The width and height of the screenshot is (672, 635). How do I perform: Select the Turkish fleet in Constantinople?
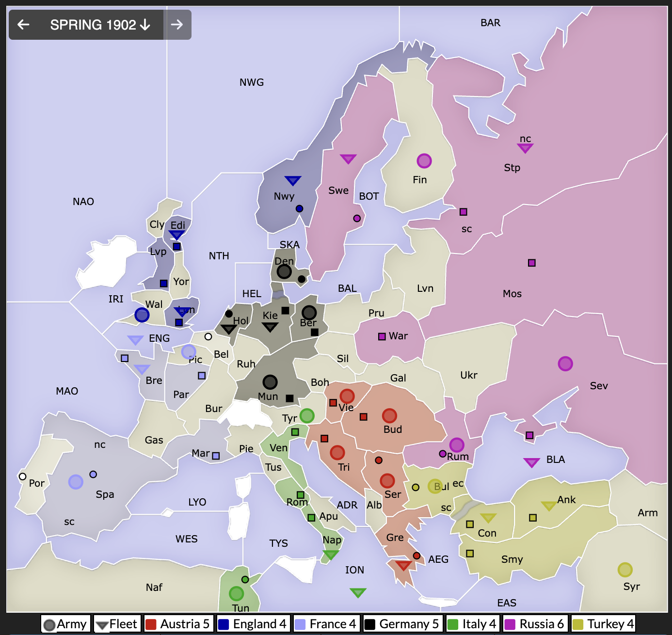488,518
